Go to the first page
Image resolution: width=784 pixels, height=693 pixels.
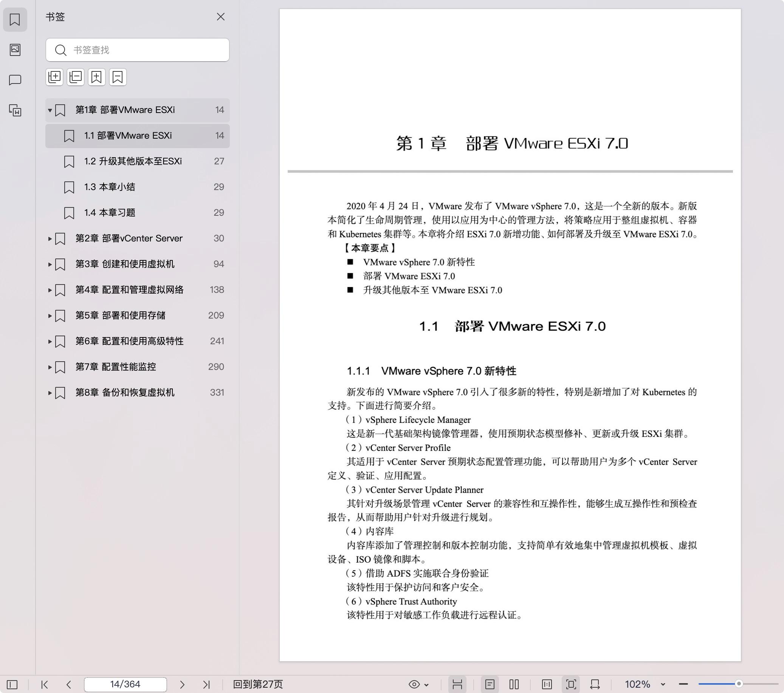[45, 684]
